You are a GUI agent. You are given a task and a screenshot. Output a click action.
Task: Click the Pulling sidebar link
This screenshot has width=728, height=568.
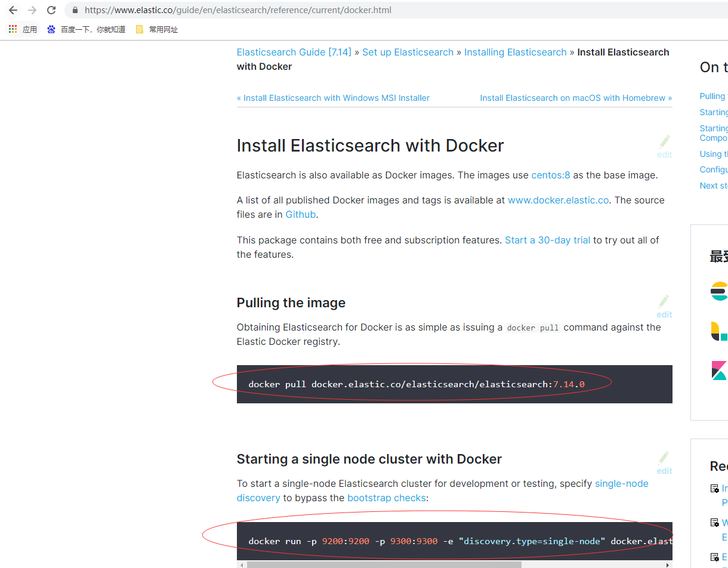click(x=714, y=96)
